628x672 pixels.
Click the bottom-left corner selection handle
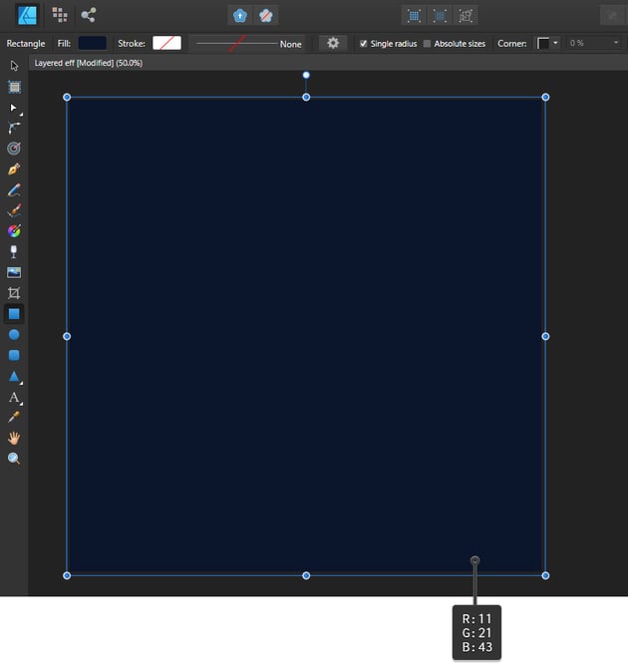coord(67,575)
